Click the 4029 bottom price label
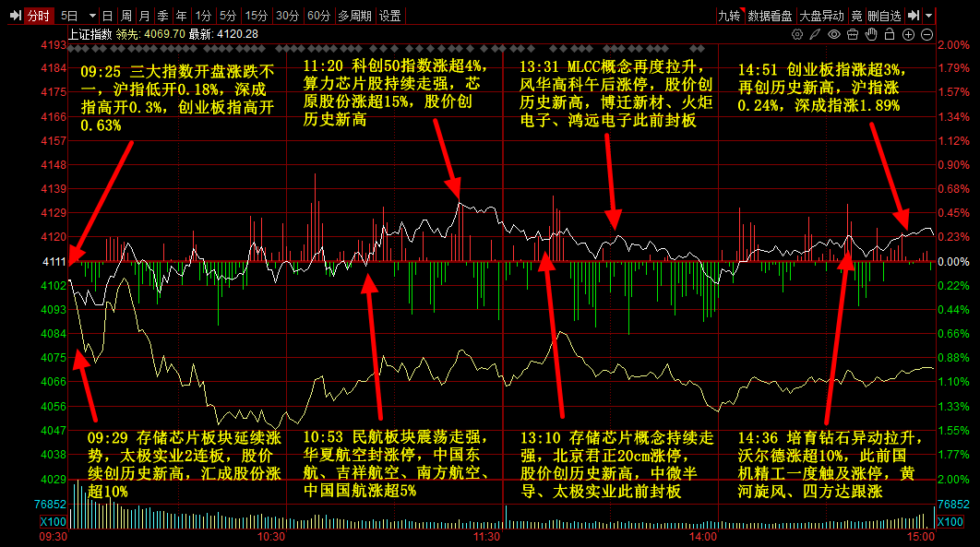 pyautogui.click(x=54, y=479)
